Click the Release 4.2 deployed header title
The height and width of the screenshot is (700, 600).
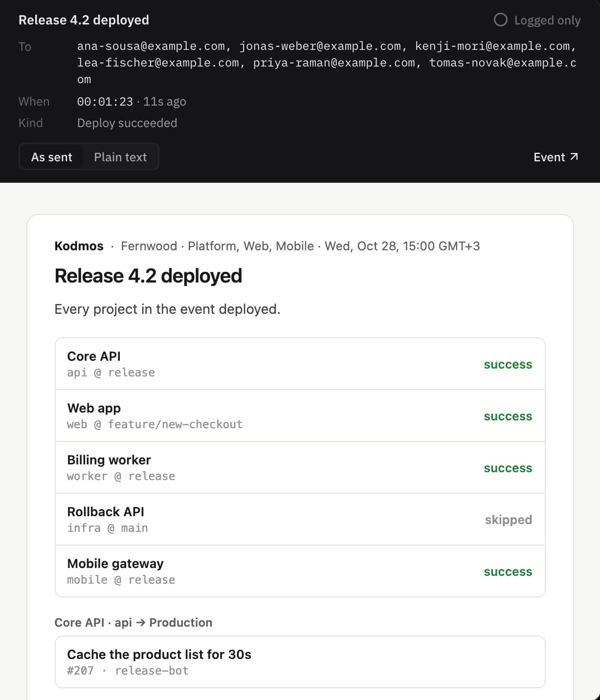click(84, 20)
